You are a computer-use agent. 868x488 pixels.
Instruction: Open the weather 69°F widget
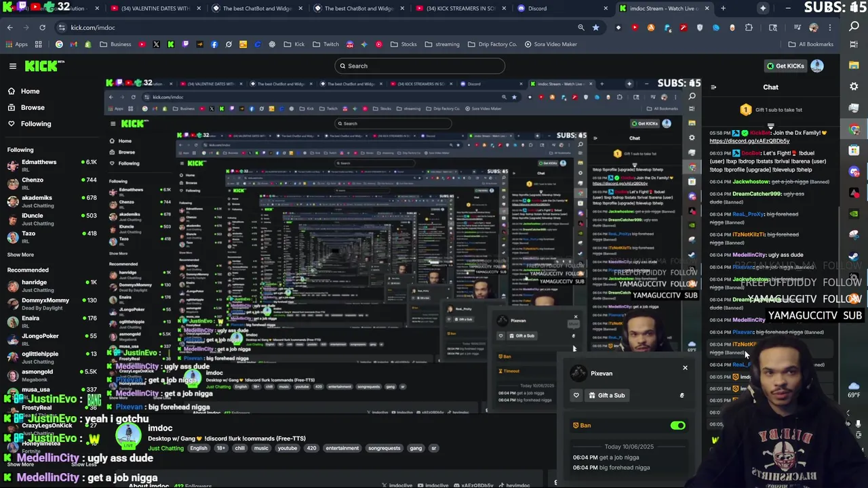pos(854,389)
